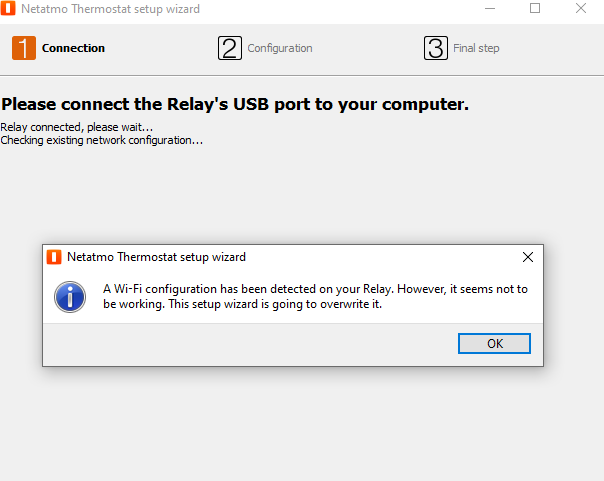The height and width of the screenshot is (481, 604).
Task: Click the main window title bar text
Action: coord(110,9)
